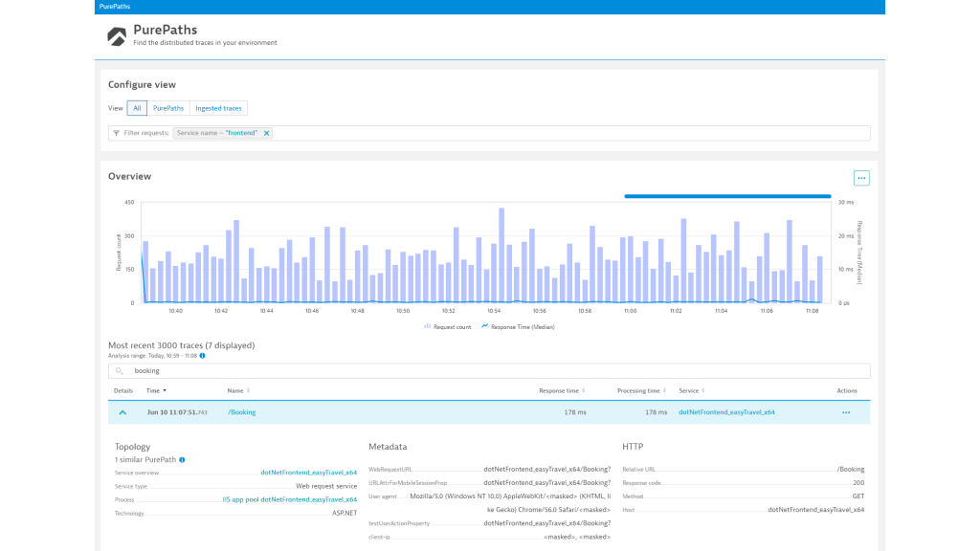Click the blue timeframe selection bar above chart
The image size is (980, 551).
[727, 196]
